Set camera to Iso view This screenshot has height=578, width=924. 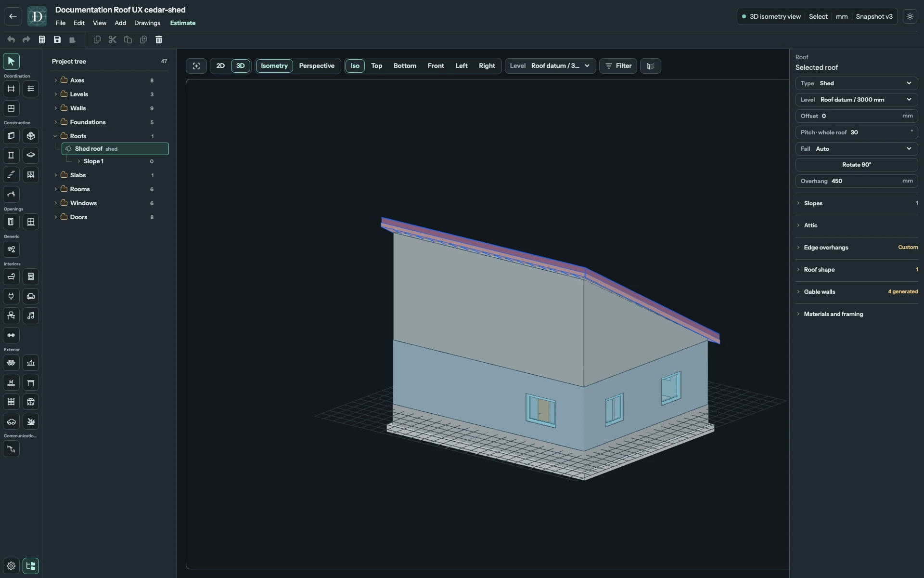coord(355,66)
